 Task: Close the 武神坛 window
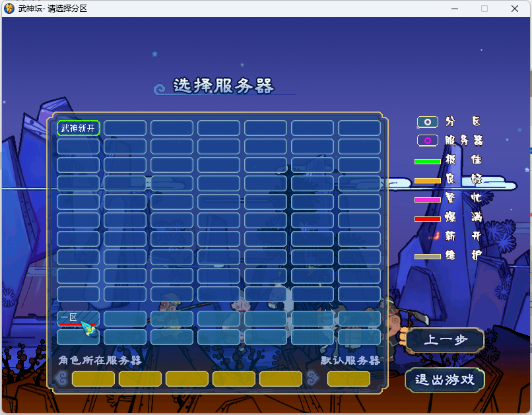(515, 9)
